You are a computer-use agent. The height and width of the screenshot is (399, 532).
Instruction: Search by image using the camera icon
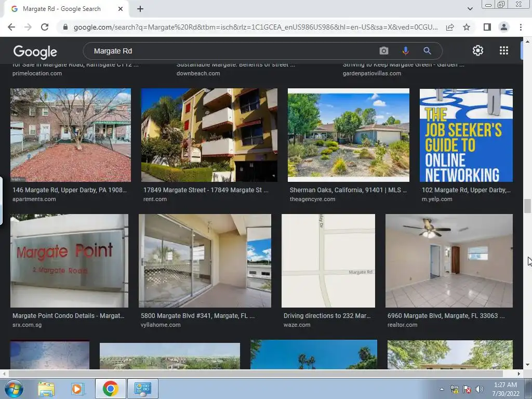pyautogui.click(x=384, y=51)
